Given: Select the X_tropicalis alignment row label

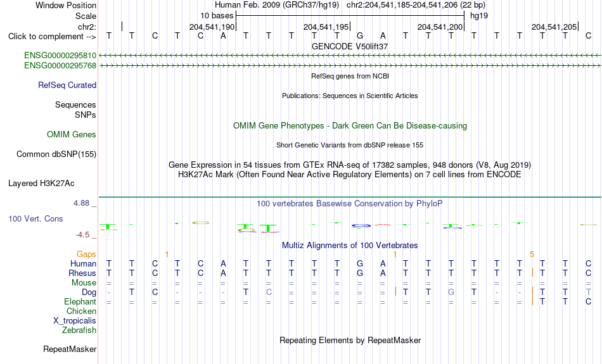Looking at the screenshot, I should pos(75,321).
